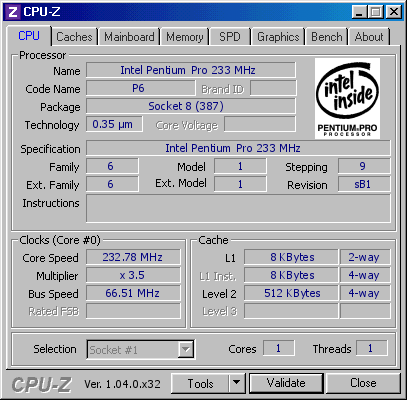Open the Memory tab

[x=185, y=37]
